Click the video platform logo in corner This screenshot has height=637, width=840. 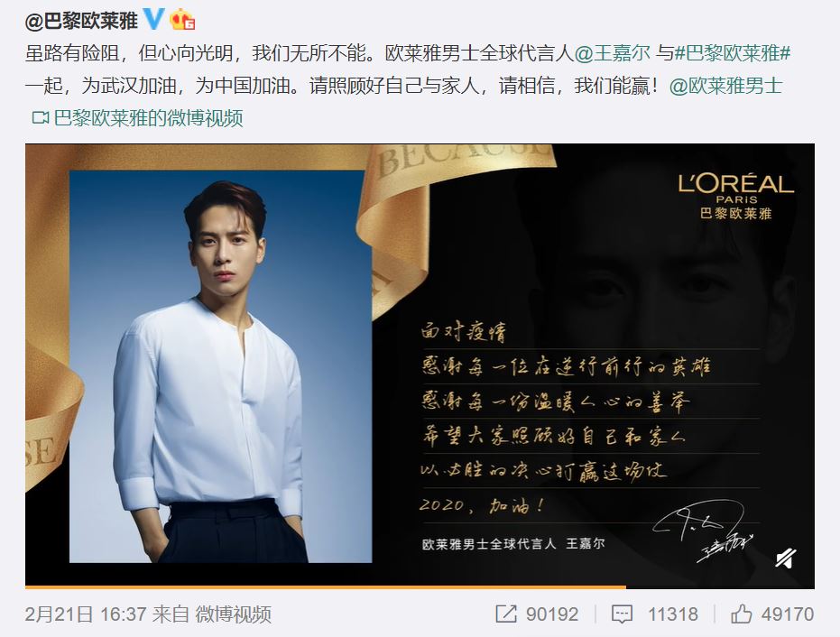pos(786,559)
